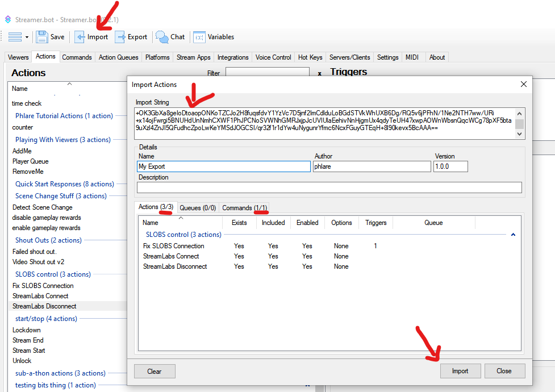This screenshot has width=555, height=392.
Task: Switch to the Commands (1/1) tab
Action: (x=244, y=208)
